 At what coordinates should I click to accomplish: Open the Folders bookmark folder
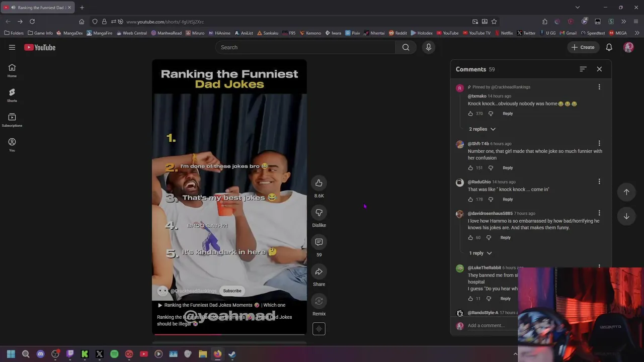coord(14,33)
